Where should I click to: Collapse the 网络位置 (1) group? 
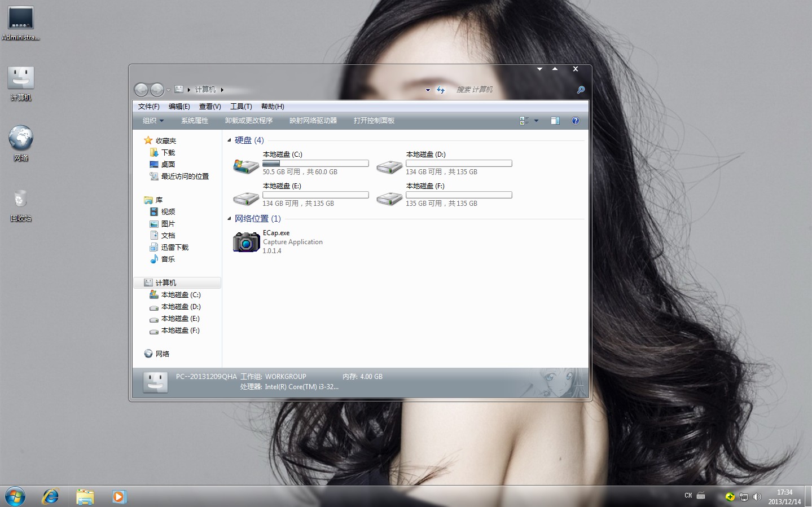pos(229,219)
